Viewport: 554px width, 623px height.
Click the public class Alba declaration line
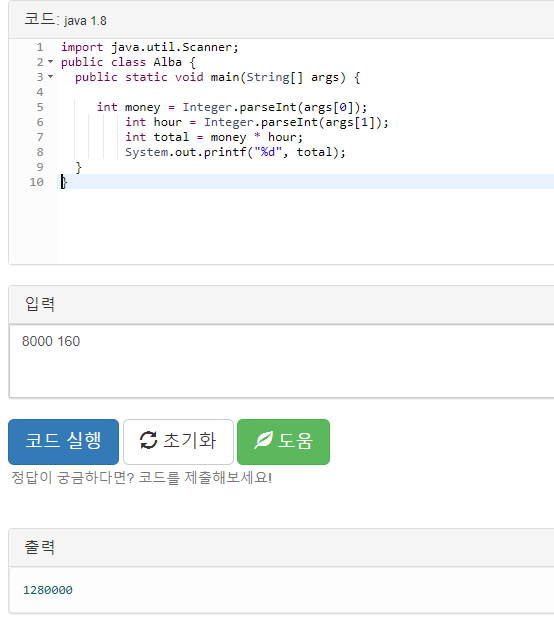[x=128, y=62]
